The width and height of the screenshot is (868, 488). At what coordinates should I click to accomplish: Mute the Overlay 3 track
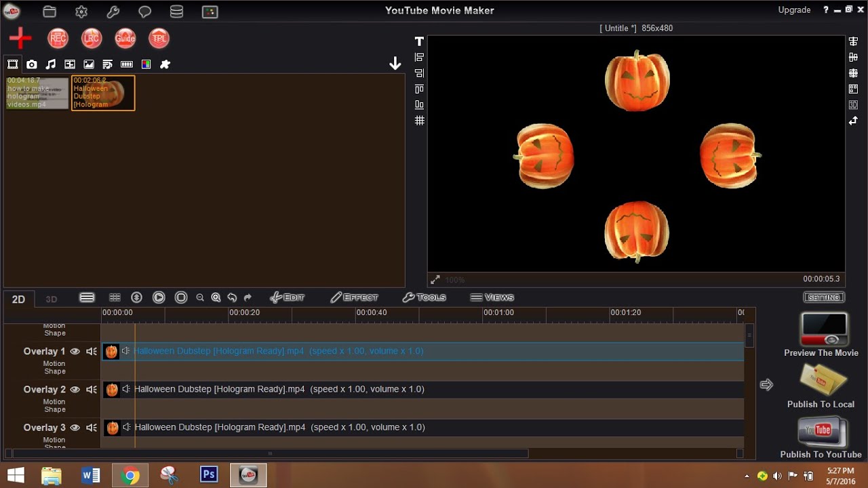pos(92,427)
